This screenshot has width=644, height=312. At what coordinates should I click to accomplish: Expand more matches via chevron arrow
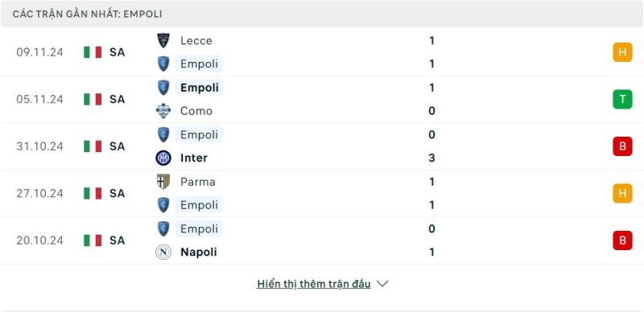pos(382,284)
